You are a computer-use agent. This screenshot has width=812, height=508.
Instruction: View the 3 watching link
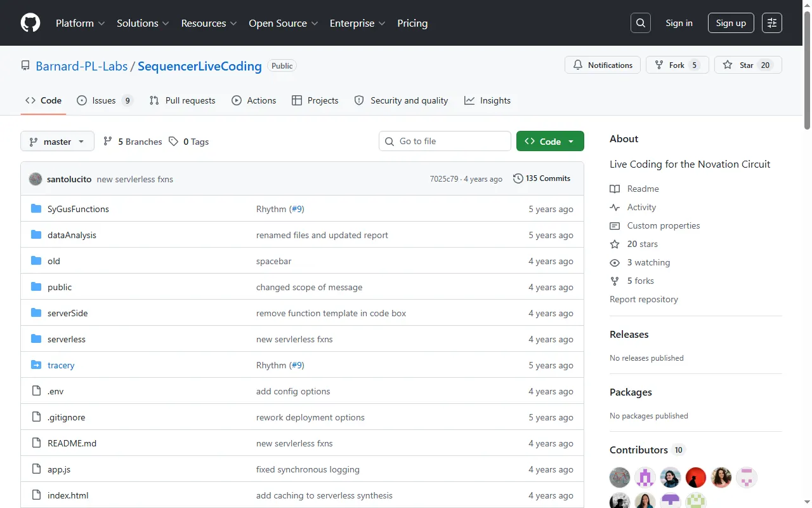(x=640, y=262)
